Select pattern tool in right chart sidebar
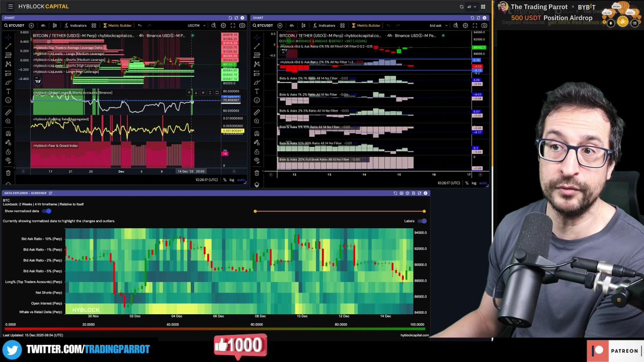644x362 pixels. click(x=257, y=64)
